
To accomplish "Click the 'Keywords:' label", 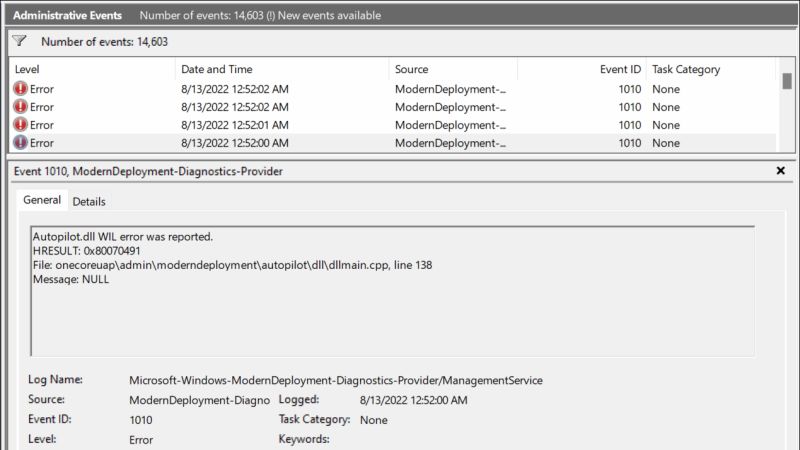I will point(304,439).
